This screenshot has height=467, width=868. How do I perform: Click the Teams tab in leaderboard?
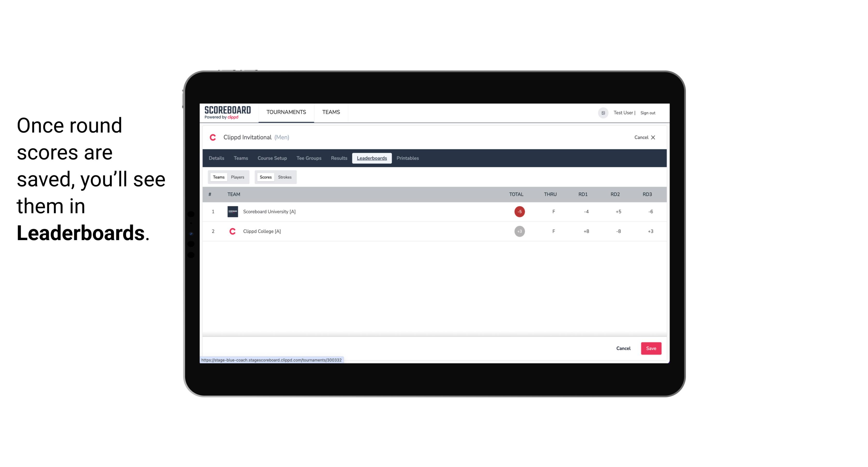coord(218,177)
